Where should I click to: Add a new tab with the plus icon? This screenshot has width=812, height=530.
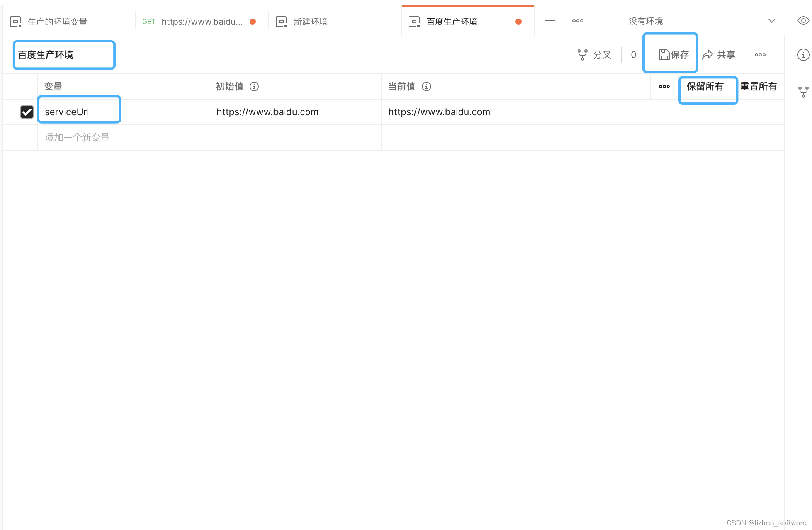(x=550, y=21)
